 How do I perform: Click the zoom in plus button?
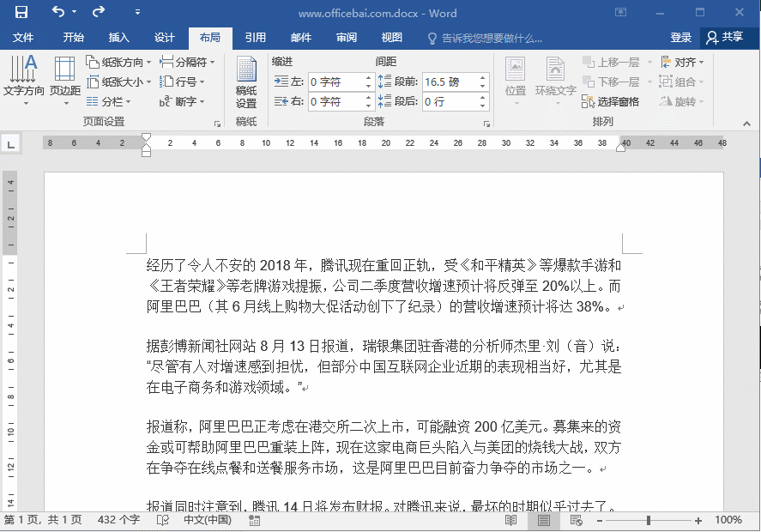(x=698, y=520)
